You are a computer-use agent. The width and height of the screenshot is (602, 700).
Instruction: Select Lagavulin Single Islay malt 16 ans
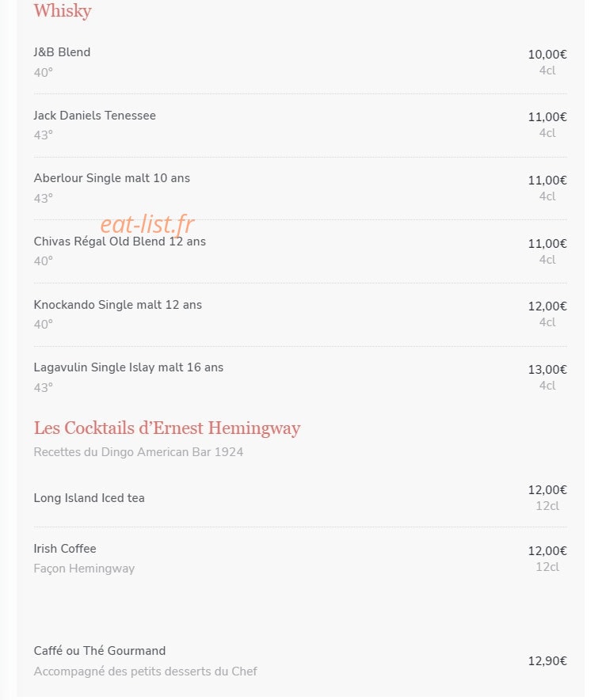pyautogui.click(x=128, y=367)
